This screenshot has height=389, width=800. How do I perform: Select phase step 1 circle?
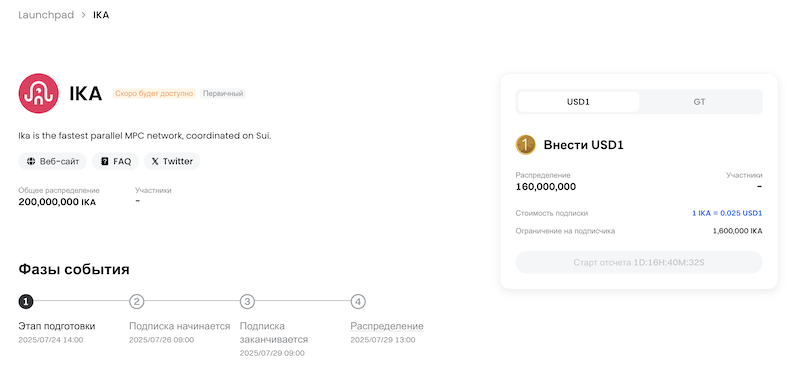point(26,302)
